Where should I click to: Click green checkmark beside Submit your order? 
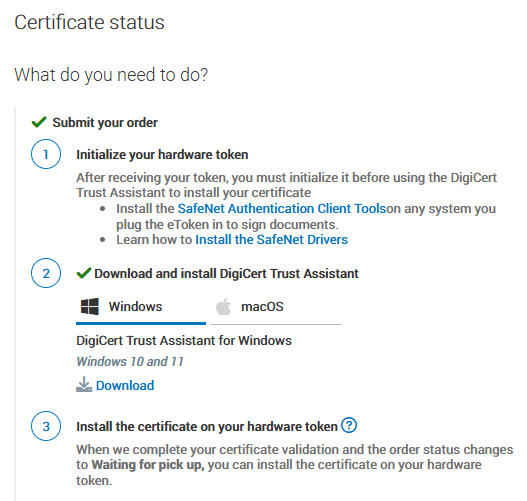pyautogui.click(x=39, y=122)
